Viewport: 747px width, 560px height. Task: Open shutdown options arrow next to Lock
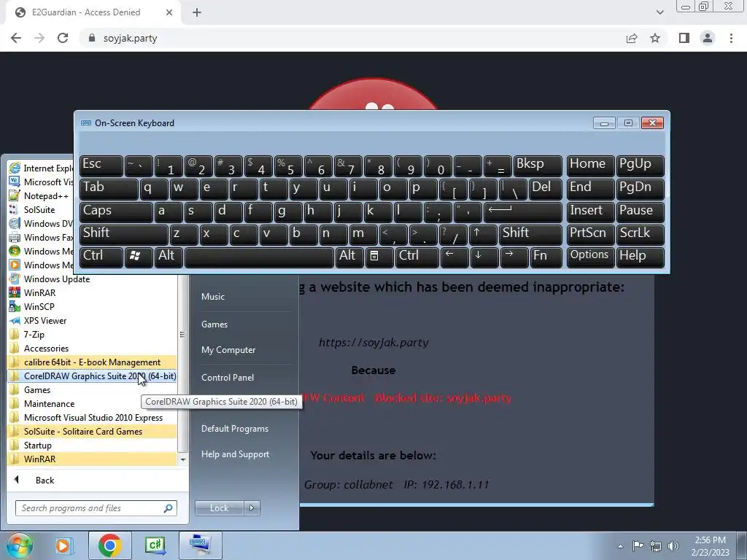point(252,508)
